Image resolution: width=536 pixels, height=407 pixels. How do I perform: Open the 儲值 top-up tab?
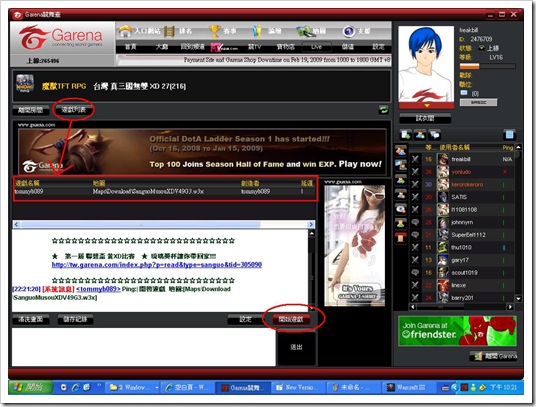tap(348, 47)
